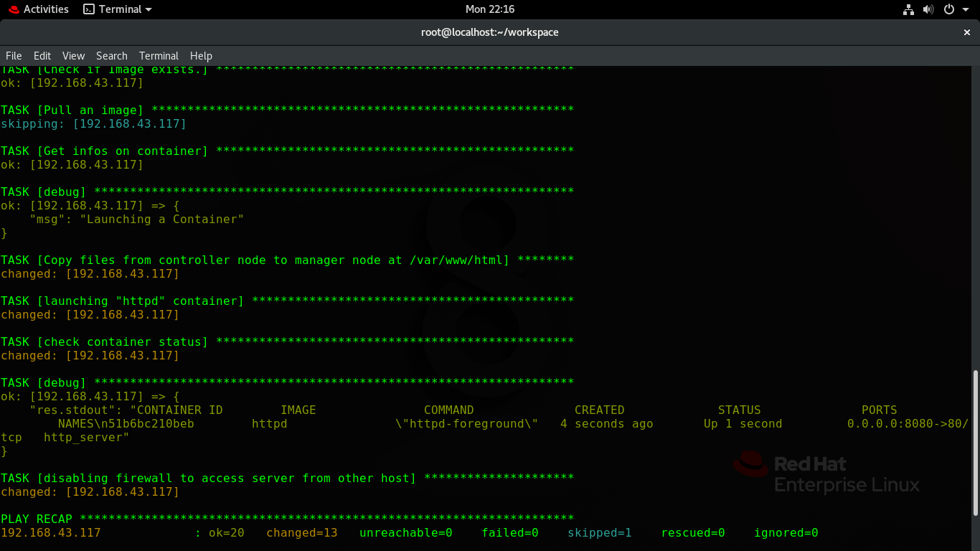
Task: Expand the chevron next to the power icon
Action: pyautogui.click(x=965, y=9)
